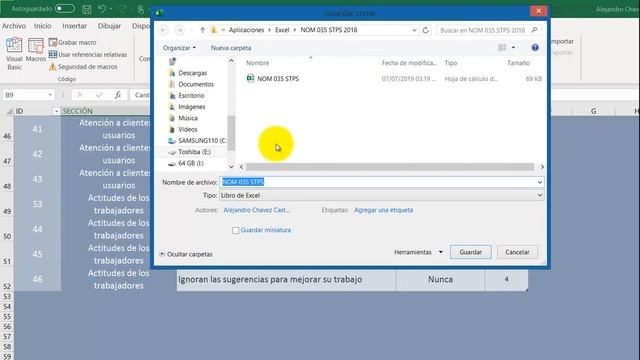Click the forward arrow in Save dialog
640x360 pixels.
tap(179, 30)
